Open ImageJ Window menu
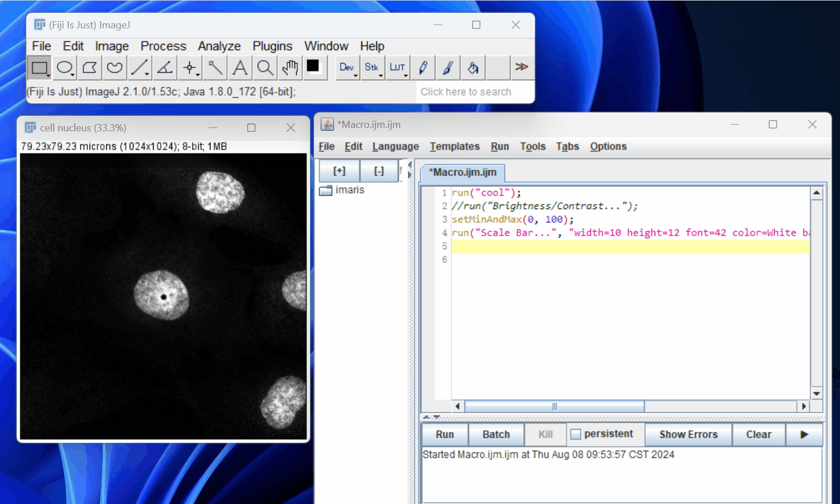This screenshot has width=840, height=504. click(326, 46)
